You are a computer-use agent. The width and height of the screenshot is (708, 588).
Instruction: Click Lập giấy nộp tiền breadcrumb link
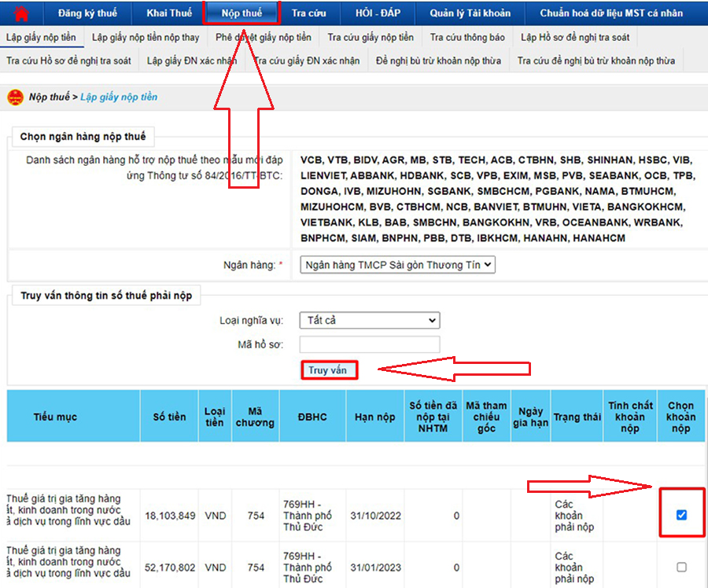(x=119, y=97)
